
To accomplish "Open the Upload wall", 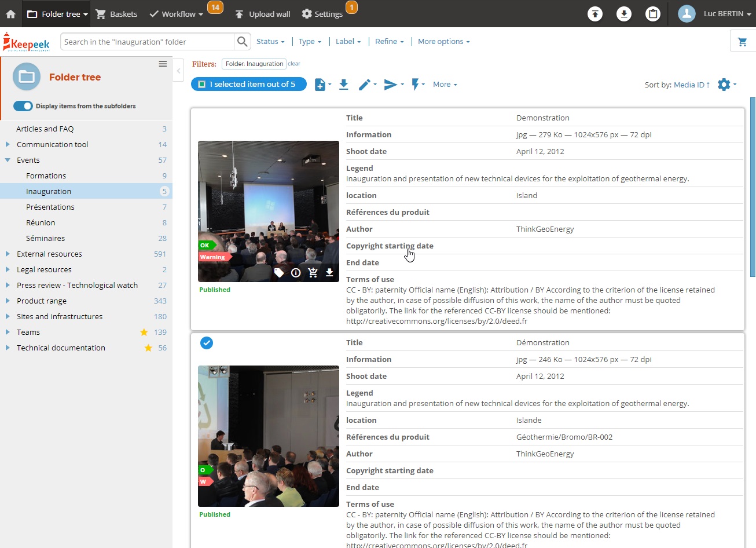I will coord(262,14).
